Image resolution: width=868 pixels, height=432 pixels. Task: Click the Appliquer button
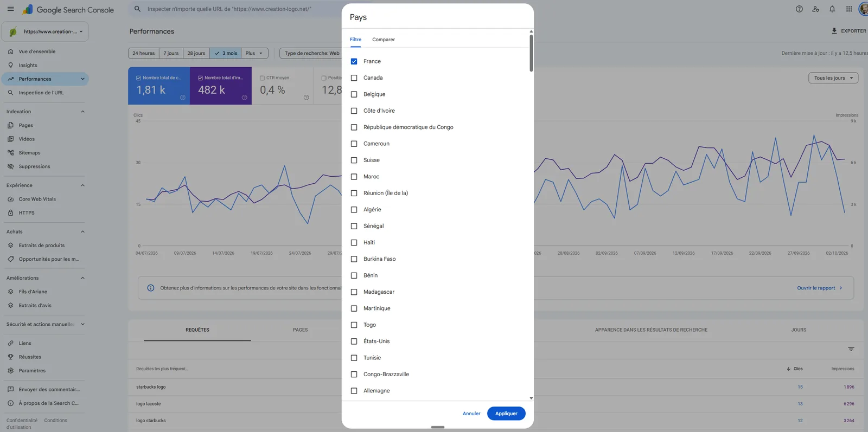click(x=506, y=414)
